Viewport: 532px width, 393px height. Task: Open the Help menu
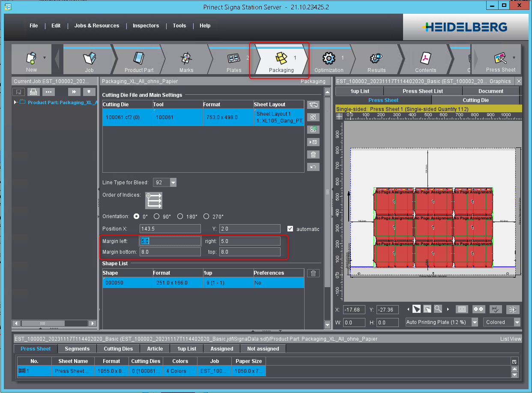205,26
